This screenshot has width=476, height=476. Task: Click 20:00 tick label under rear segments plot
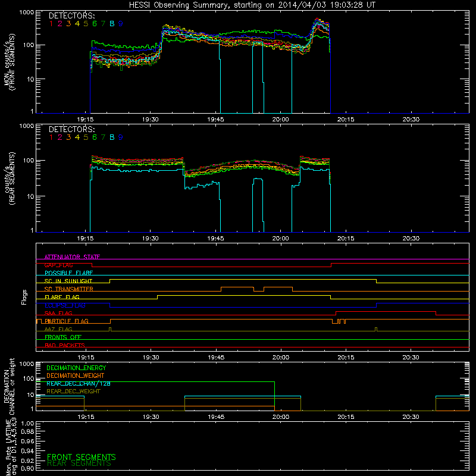pyautogui.click(x=280, y=239)
